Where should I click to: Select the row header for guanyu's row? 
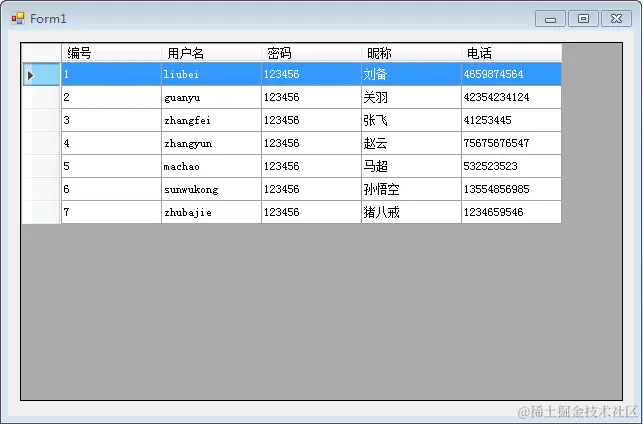[41, 97]
